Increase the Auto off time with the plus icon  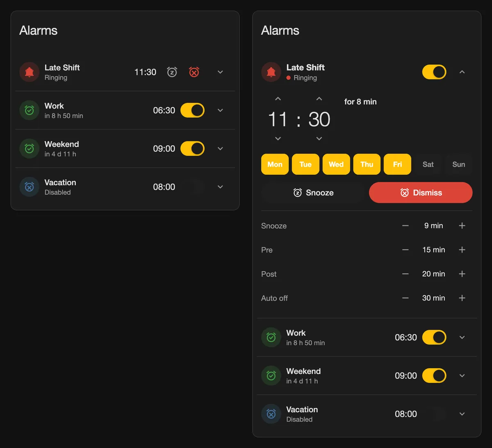coord(462,298)
